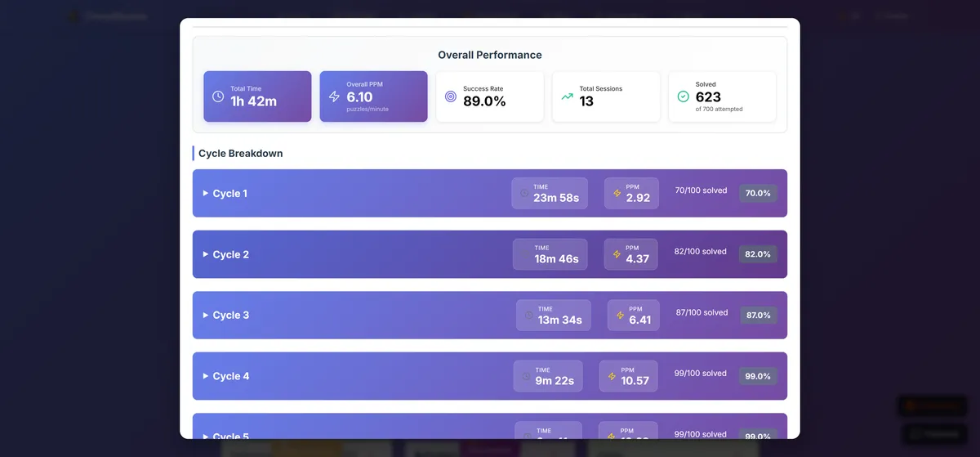Expand Cycle 2 using its disclosure triangle
Screen dimensions: 980x457
coord(206,254)
